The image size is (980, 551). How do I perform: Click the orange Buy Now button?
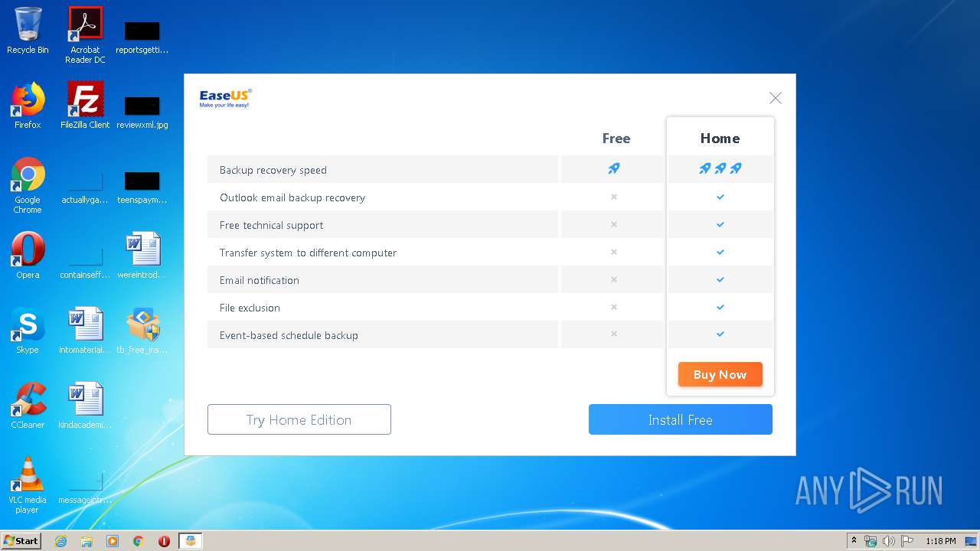720,374
